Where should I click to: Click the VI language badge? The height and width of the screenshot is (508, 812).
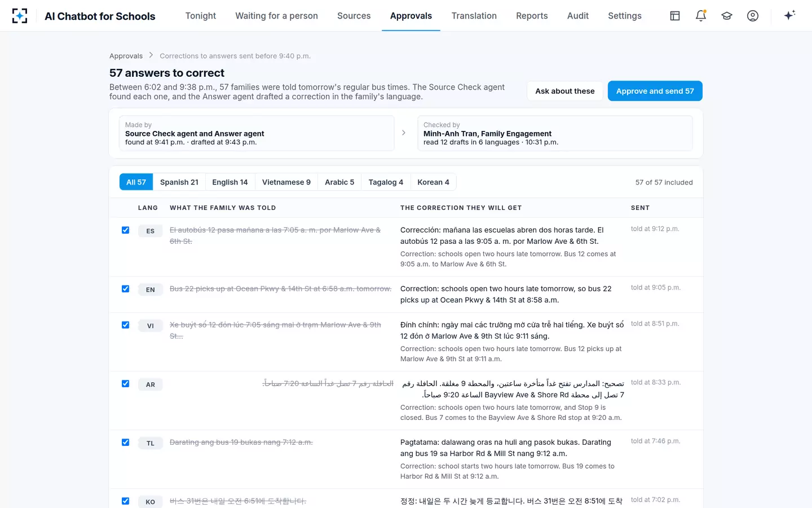coord(151,326)
